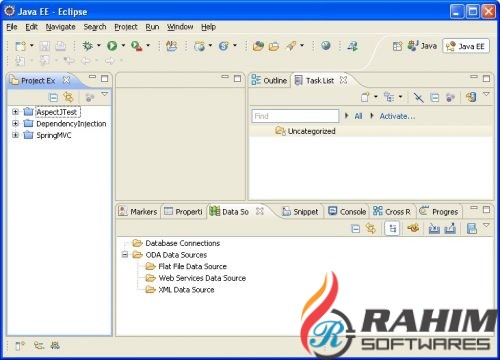Select Flat File Data Source
This screenshot has height=360, width=500.
pyautogui.click(x=192, y=266)
